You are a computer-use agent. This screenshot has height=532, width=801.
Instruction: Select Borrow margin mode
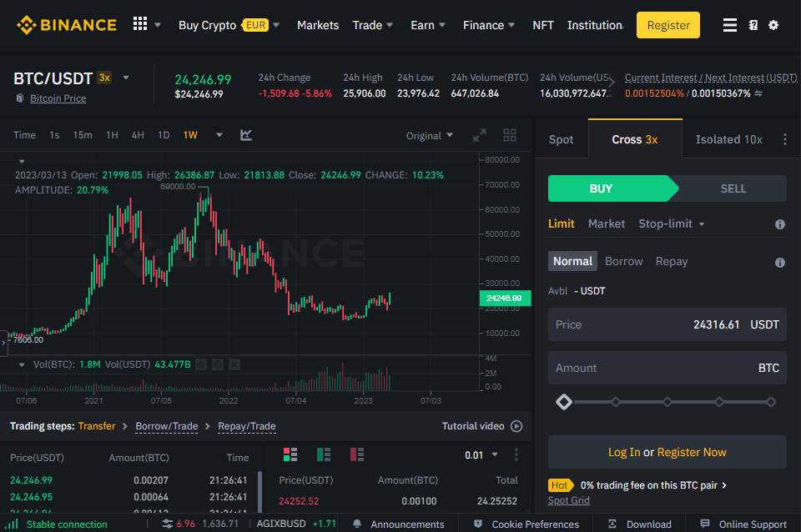point(624,261)
